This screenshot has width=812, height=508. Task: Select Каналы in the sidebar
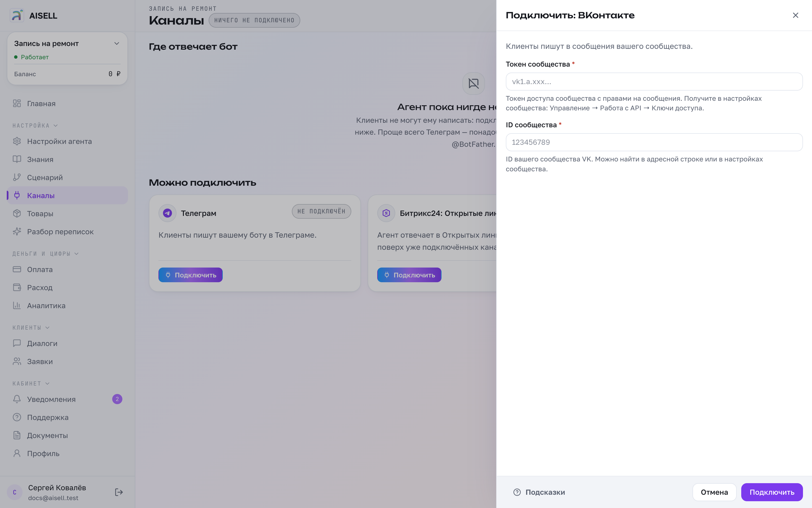click(67, 196)
